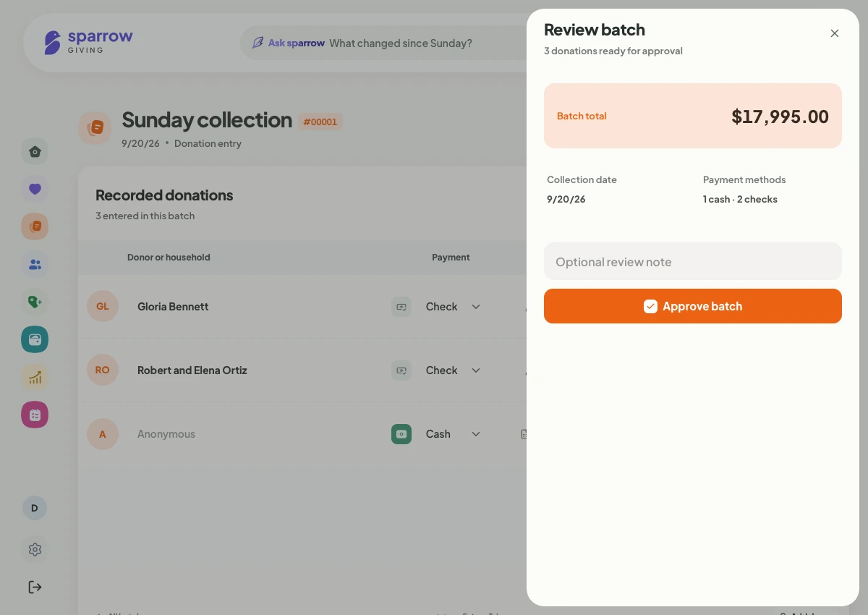868x615 pixels.
Task: Open the teal wallet sidebar icon
Action: pos(35,339)
